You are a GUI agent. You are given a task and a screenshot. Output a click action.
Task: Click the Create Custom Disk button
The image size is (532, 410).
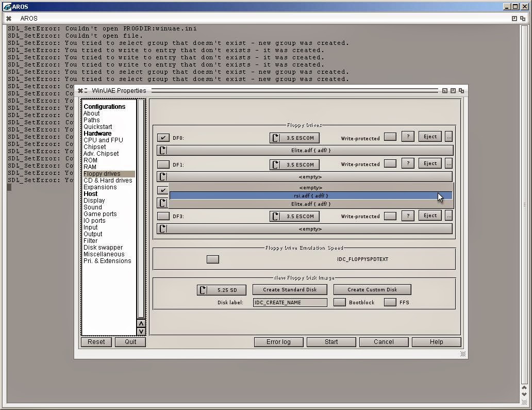372,289
